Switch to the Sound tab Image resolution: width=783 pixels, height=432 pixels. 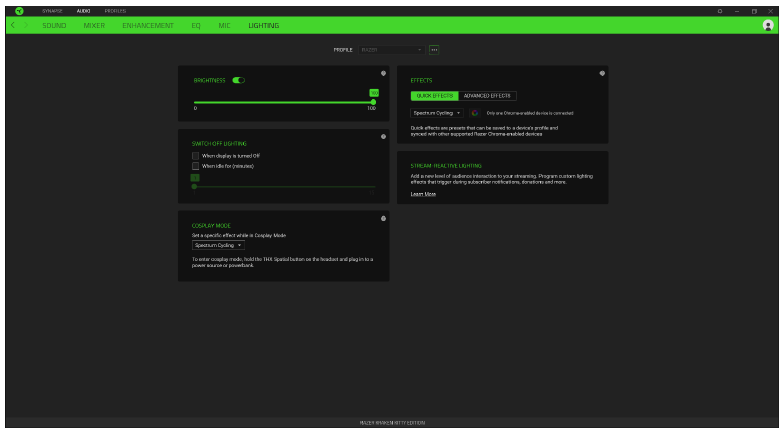pyautogui.click(x=54, y=25)
